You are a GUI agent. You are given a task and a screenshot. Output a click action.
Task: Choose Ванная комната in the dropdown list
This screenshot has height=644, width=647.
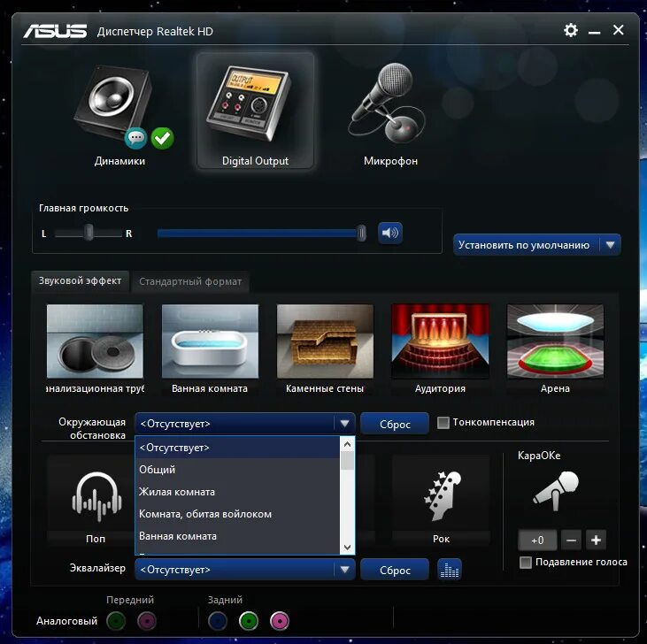pyautogui.click(x=237, y=536)
